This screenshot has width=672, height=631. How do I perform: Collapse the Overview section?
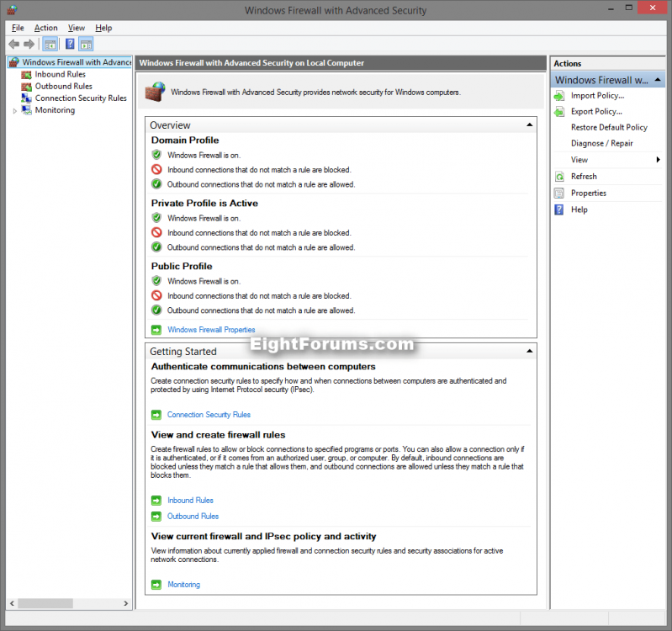pos(529,125)
